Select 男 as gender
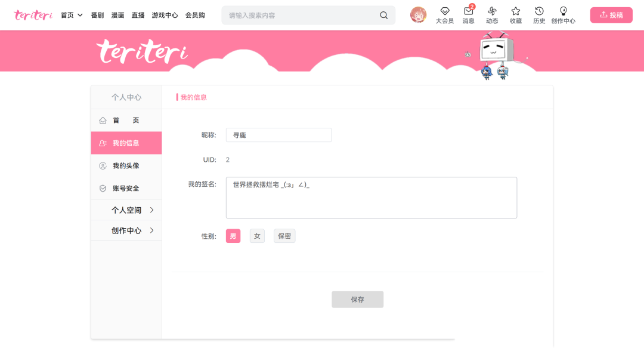Image resolution: width=644 pixels, height=363 pixels. pyautogui.click(x=233, y=236)
